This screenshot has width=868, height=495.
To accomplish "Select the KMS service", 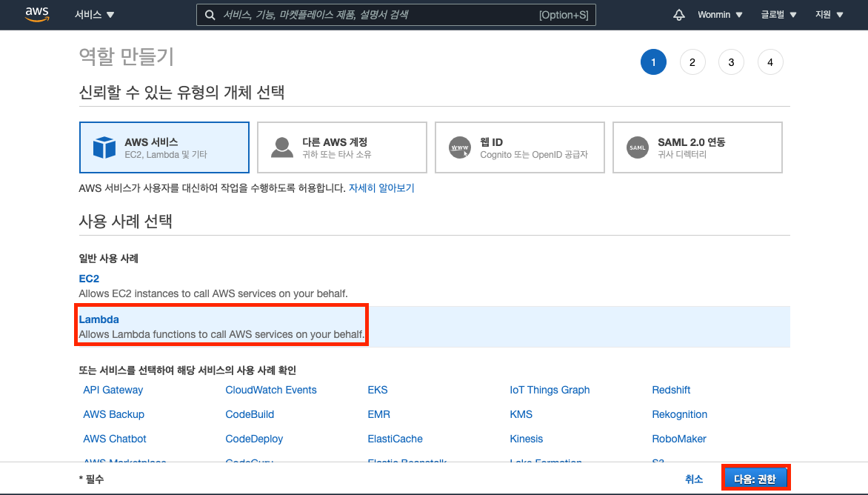I will [521, 414].
